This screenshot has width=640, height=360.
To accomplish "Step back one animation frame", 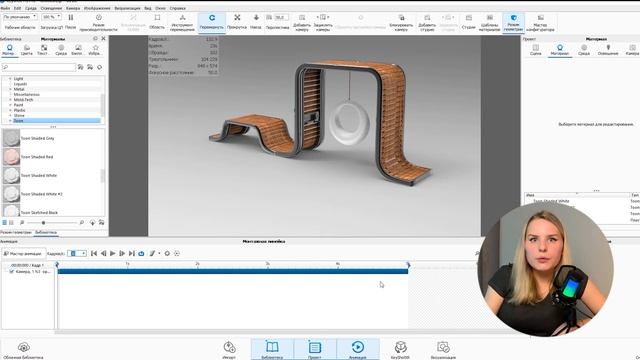I will (103, 253).
